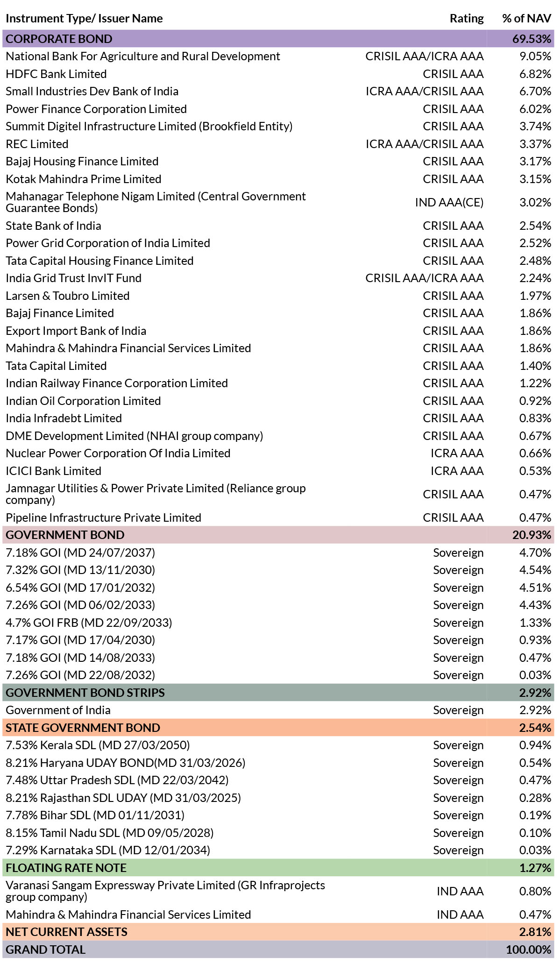Select the GOVERNMENT BOND section header
The height and width of the screenshot is (964, 560).
tap(278, 535)
